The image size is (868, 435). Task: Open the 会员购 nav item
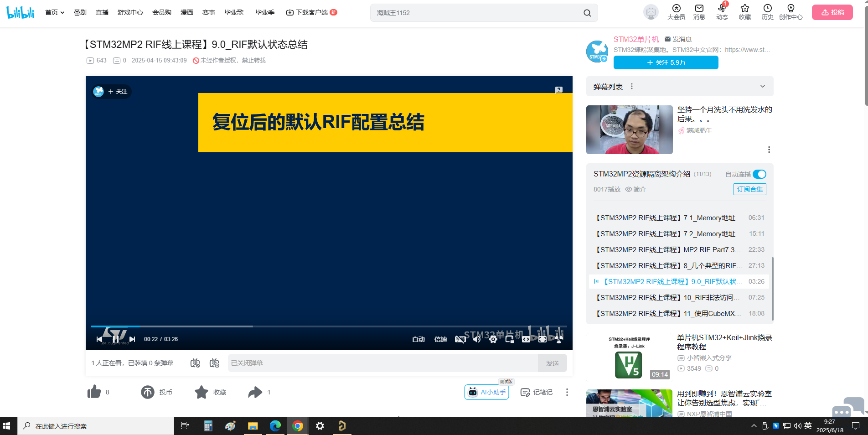click(x=162, y=12)
